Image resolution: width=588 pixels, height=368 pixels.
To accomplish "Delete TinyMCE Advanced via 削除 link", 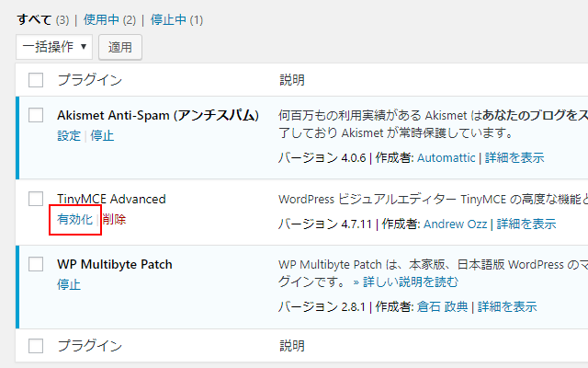I will pyautogui.click(x=115, y=220).
